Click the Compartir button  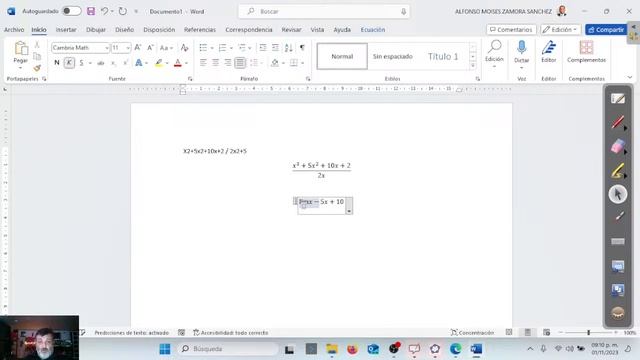coord(606,30)
